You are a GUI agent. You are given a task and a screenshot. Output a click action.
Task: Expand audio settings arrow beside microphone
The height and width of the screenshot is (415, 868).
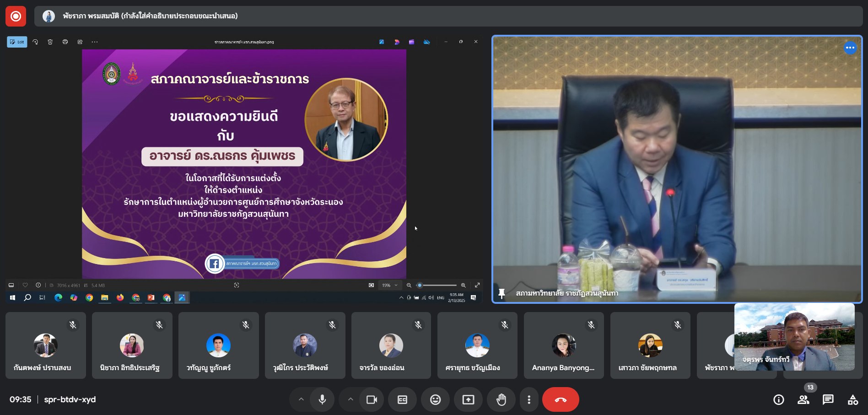301,399
